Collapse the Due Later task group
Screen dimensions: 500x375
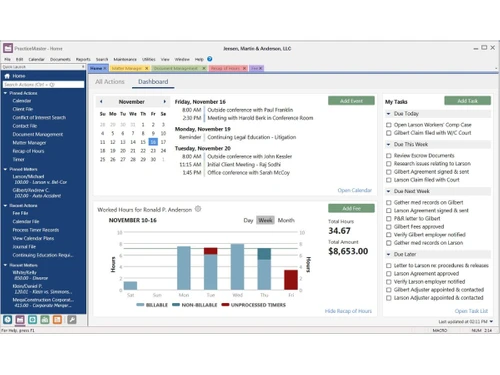tap(388, 254)
